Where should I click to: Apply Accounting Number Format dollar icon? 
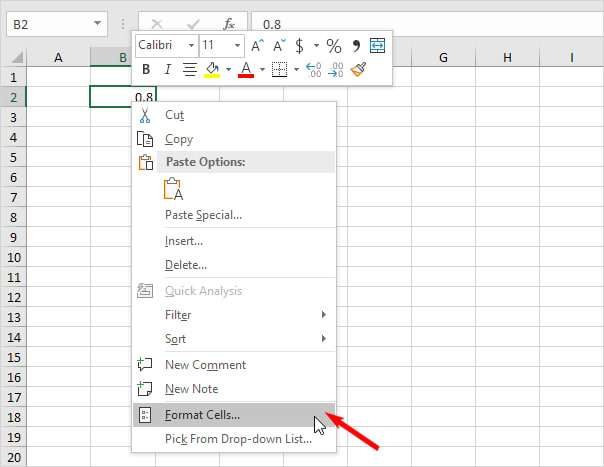coord(300,46)
